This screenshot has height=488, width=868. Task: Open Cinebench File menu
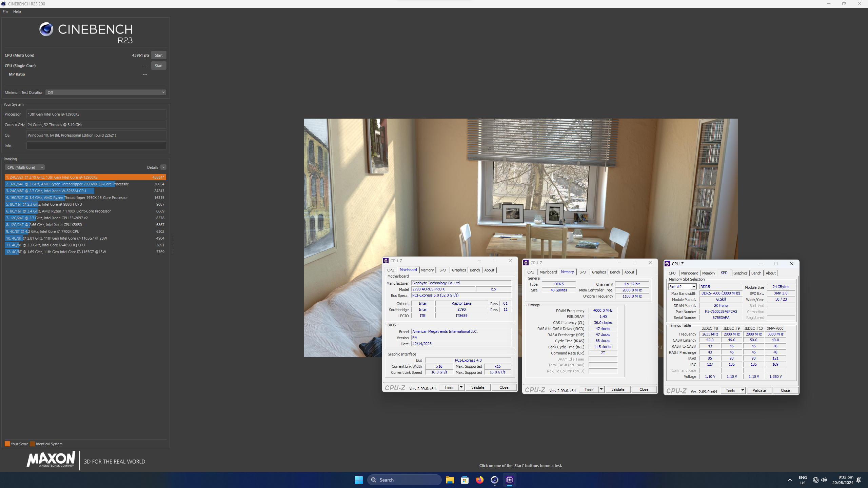[5, 12]
